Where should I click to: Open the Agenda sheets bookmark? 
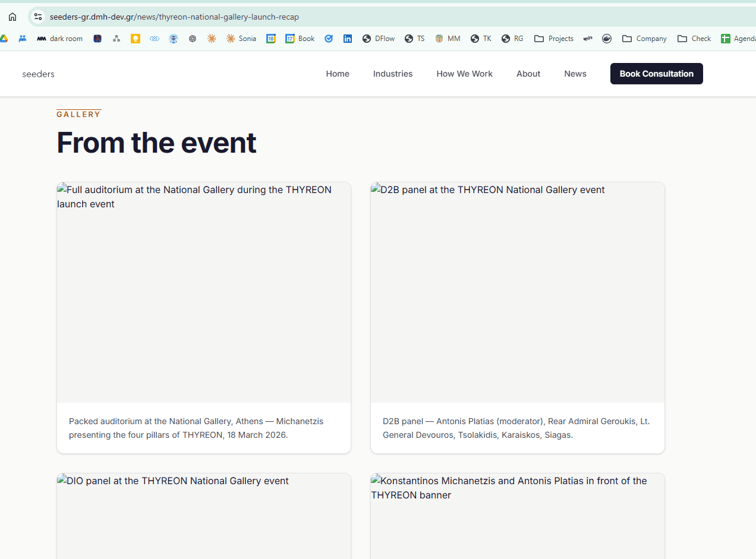[738, 39]
